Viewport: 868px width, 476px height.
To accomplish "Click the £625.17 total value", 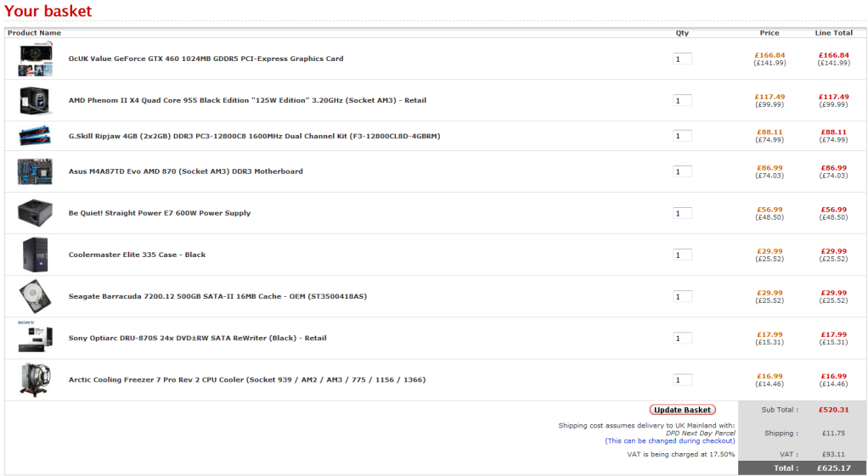I will point(834,468).
